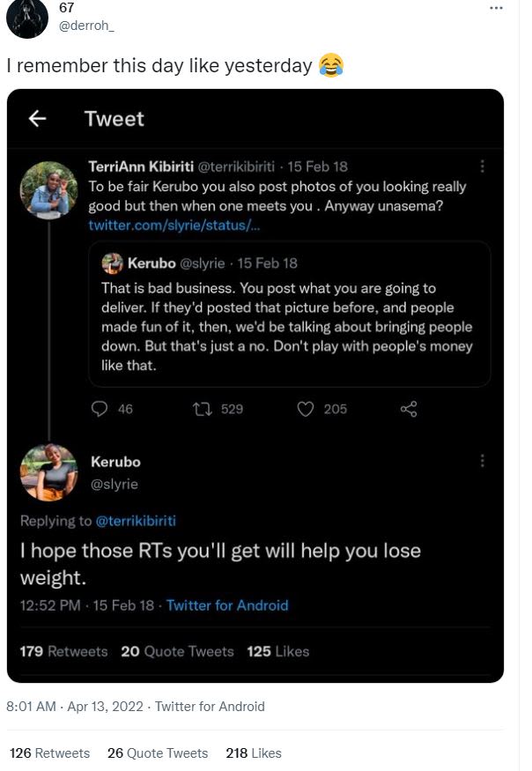Open the 67 account profile picture
The image size is (532, 771).
(27, 19)
